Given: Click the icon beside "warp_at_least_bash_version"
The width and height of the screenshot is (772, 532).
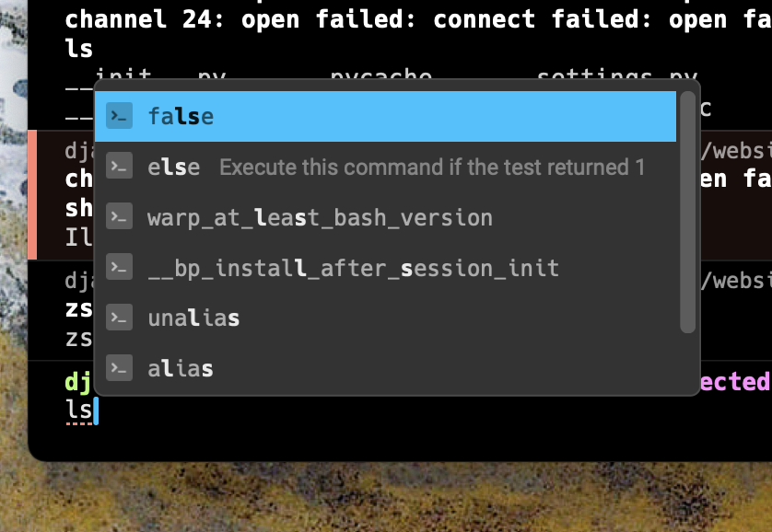Looking at the screenshot, I should [x=118, y=217].
